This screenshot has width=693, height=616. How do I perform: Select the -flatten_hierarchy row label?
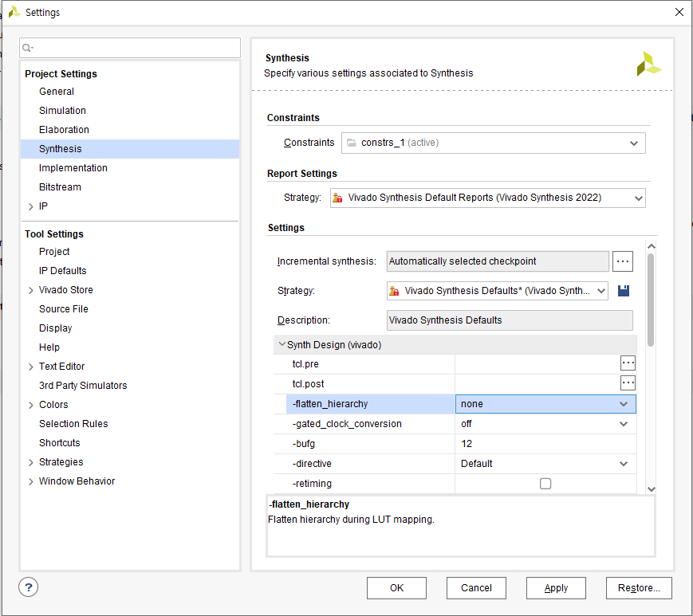pyautogui.click(x=329, y=404)
